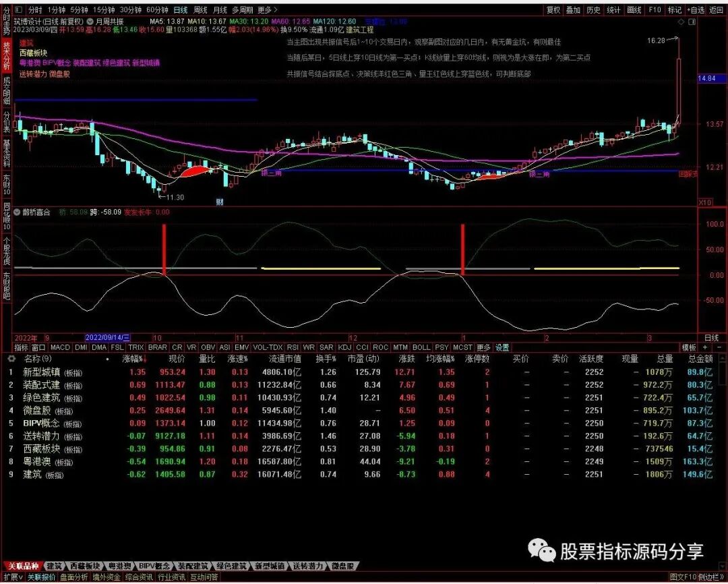Open the 盘面分析 bottom link
Screen dimensions: 728x584
[74, 577]
